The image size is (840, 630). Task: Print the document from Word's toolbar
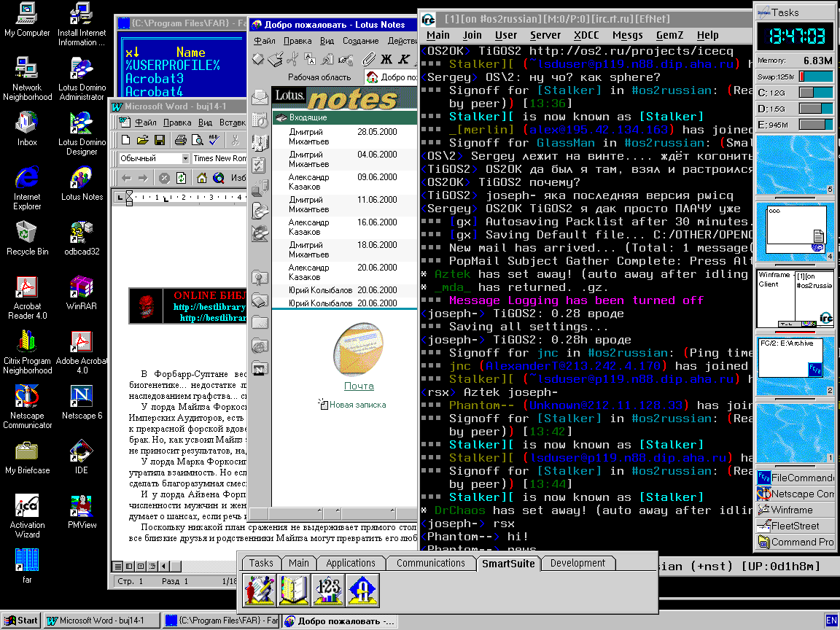point(181,140)
